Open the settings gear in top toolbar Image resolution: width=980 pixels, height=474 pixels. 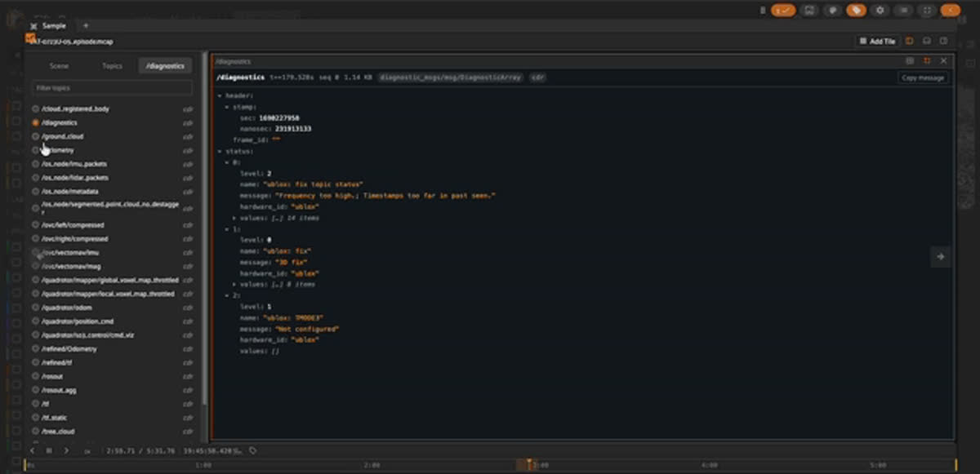pos(880,11)
